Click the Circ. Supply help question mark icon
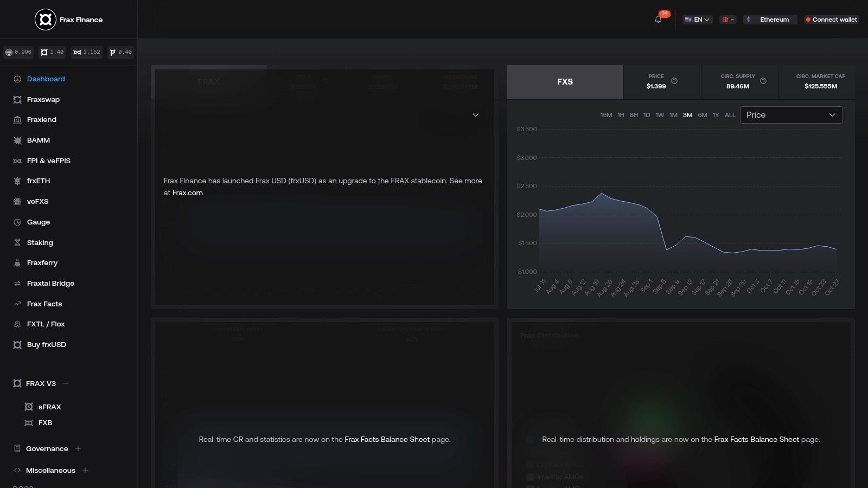868x488 pixels. pyautogui.click(x=763, y=81)
